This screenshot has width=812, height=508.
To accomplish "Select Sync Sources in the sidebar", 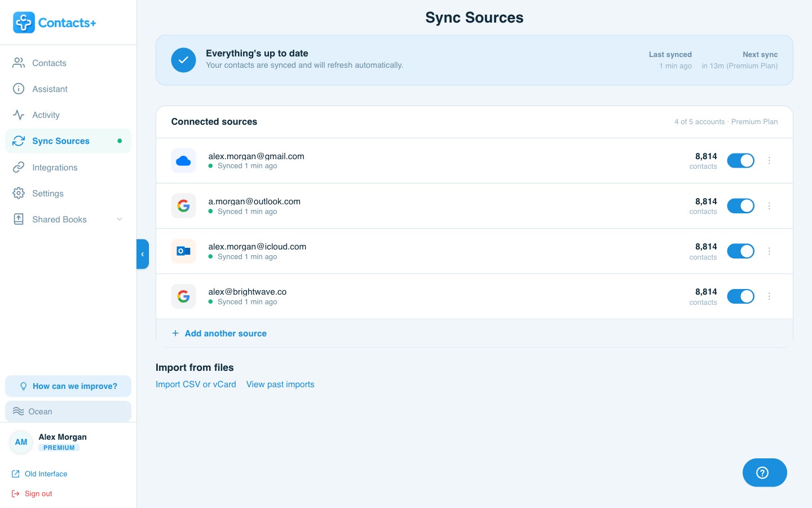I will (68, 141).
